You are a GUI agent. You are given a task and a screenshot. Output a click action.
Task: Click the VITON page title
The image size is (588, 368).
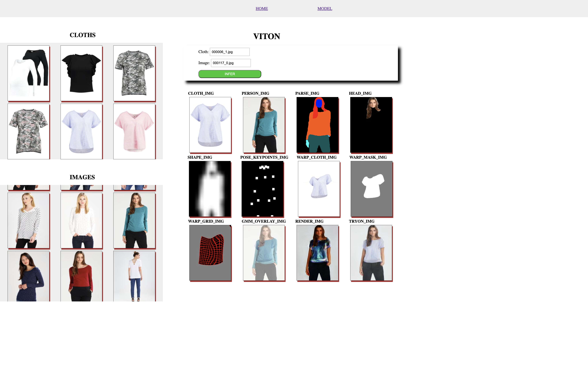point(267,36)
